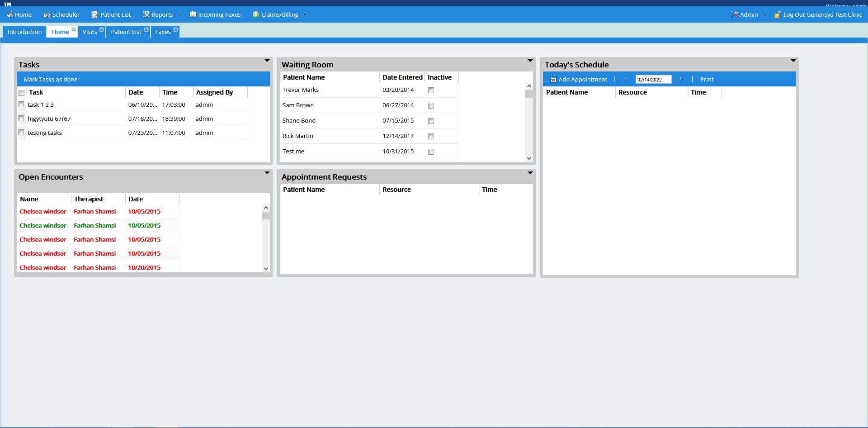Viewport: 868px width, 428px height.
Task: Click the Claims/Billing coin icon
Action: [x=255, y=14]
